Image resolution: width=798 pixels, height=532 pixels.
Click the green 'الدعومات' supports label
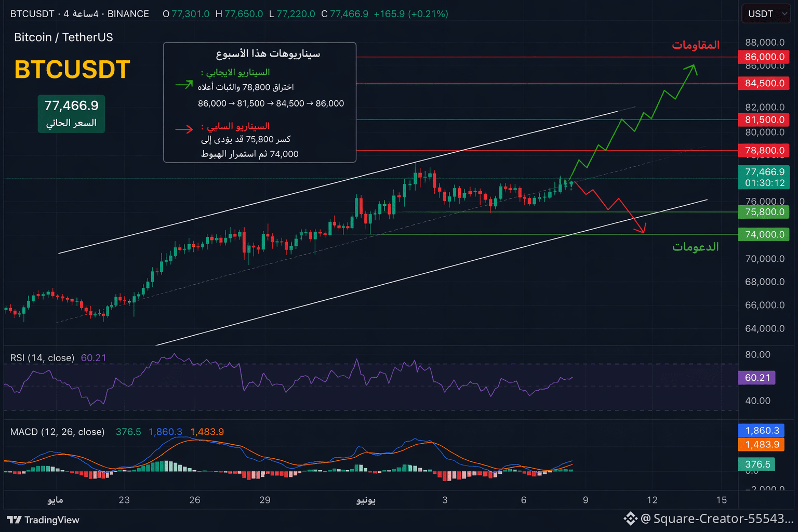click(x=696, y=247)
